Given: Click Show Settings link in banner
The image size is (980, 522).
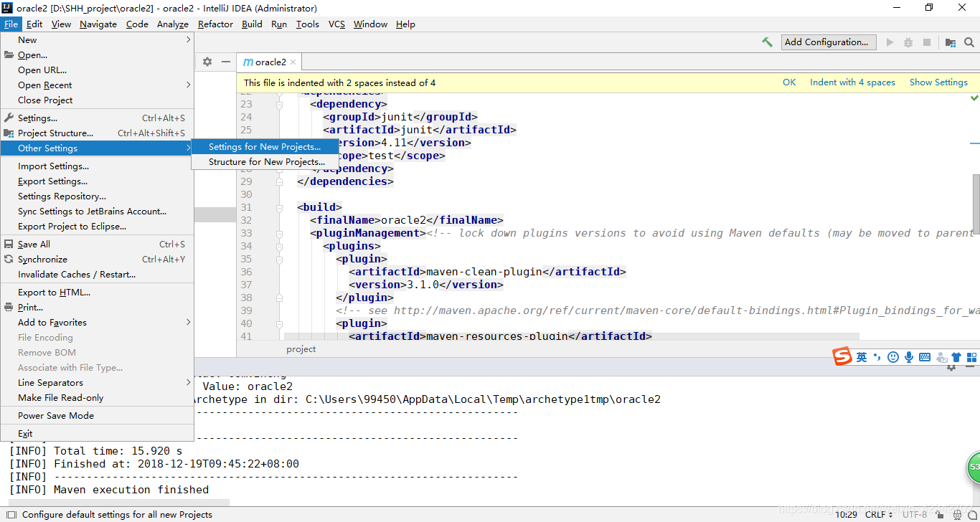Looking at the screenshot, I should pyautogui.click(x=938, y=82).
